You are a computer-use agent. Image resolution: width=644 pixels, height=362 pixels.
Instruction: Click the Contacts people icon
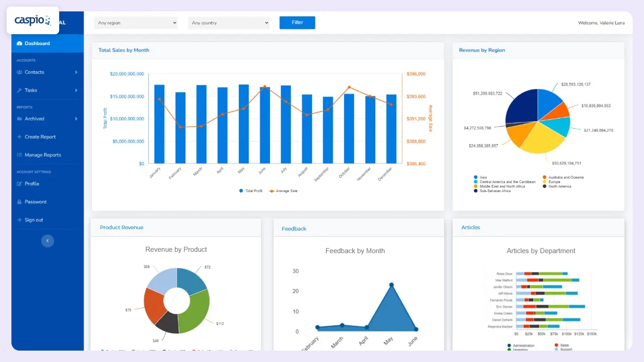tap(19, 72)
